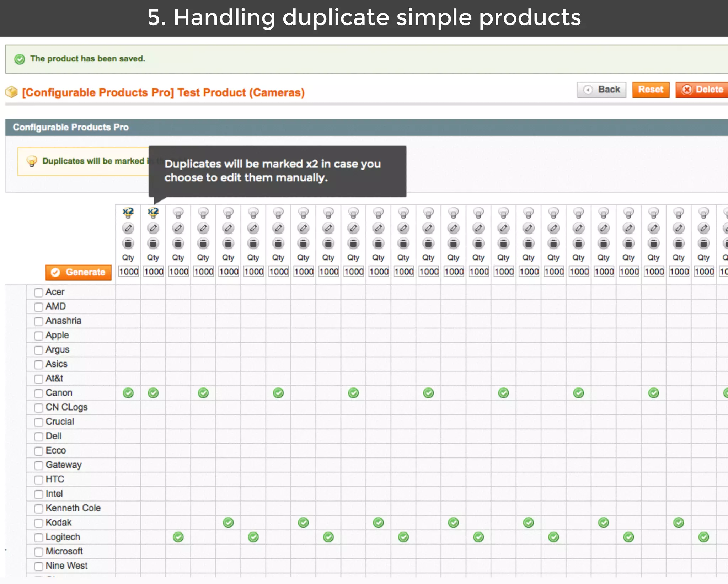Click the x2 duplicate marker in first column
This screenshot has height=584, width=728.
128,213
